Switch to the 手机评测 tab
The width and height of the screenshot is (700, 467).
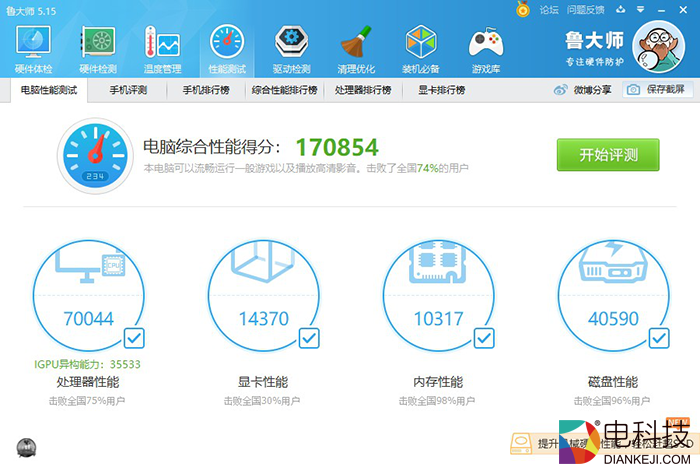pyautogui.click(x=129, y=90)
